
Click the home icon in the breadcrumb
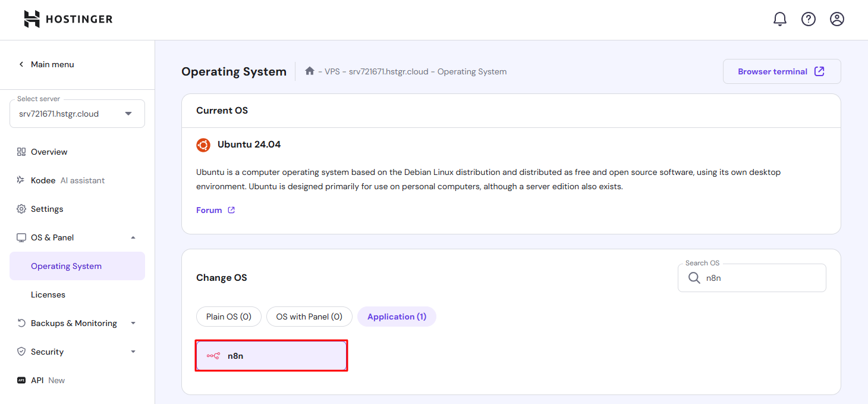[x=309, y=70]
